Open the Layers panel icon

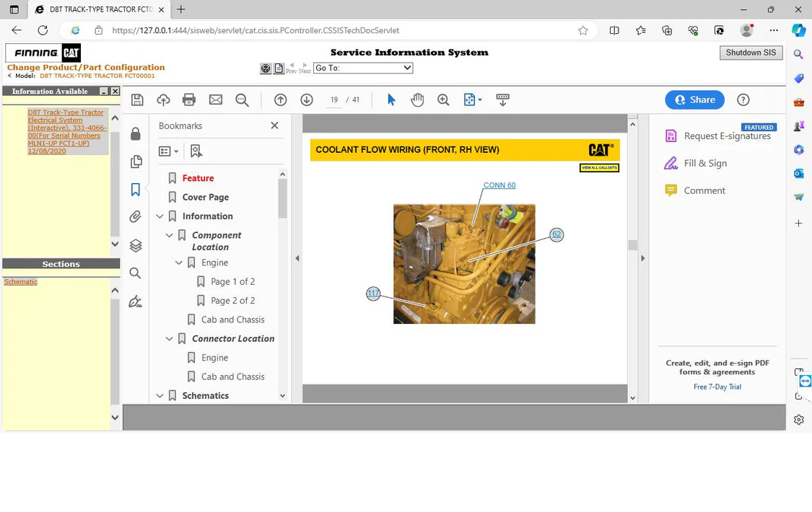point(136,246)
